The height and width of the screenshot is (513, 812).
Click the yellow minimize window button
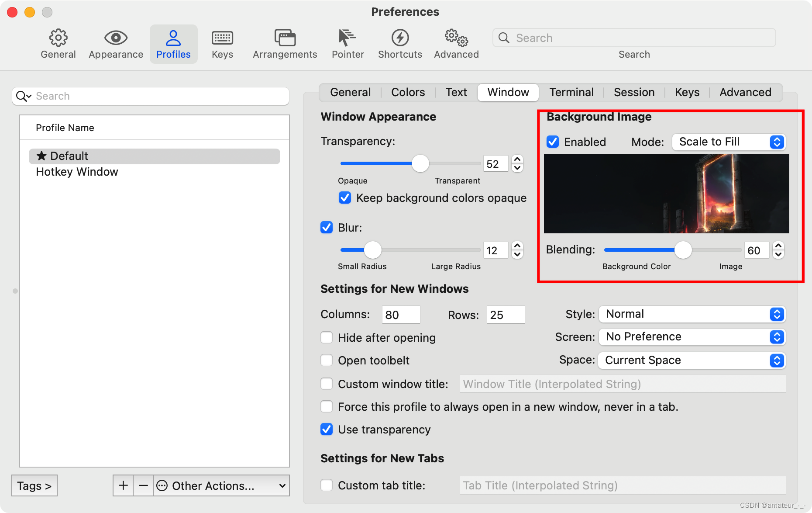coord(30,12)
